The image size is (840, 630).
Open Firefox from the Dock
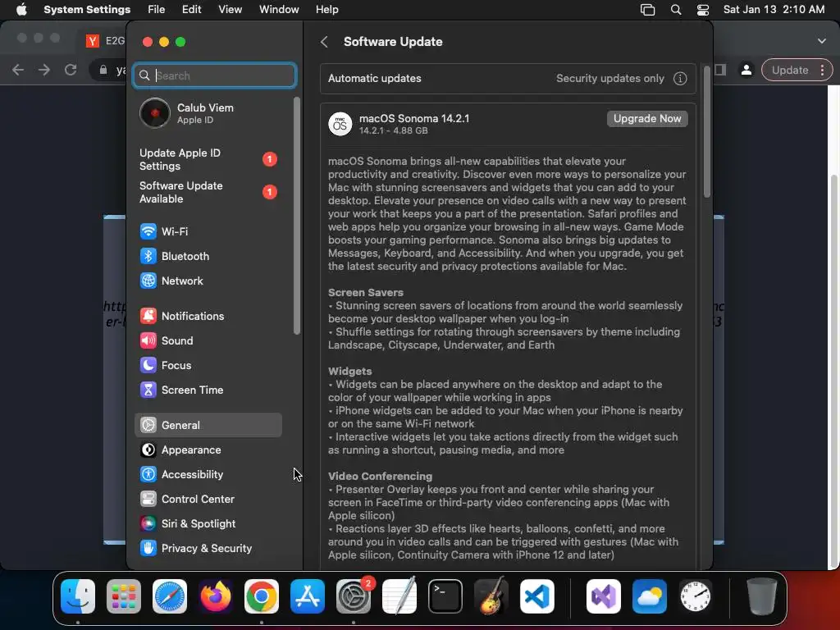tap(216, 596)
